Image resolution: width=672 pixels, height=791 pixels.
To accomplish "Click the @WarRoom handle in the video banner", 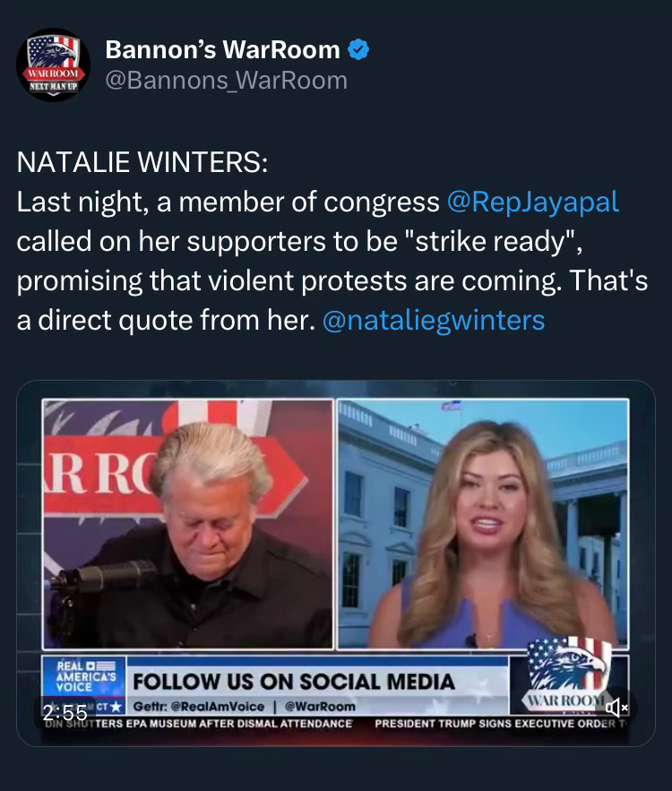I will 320,706.
